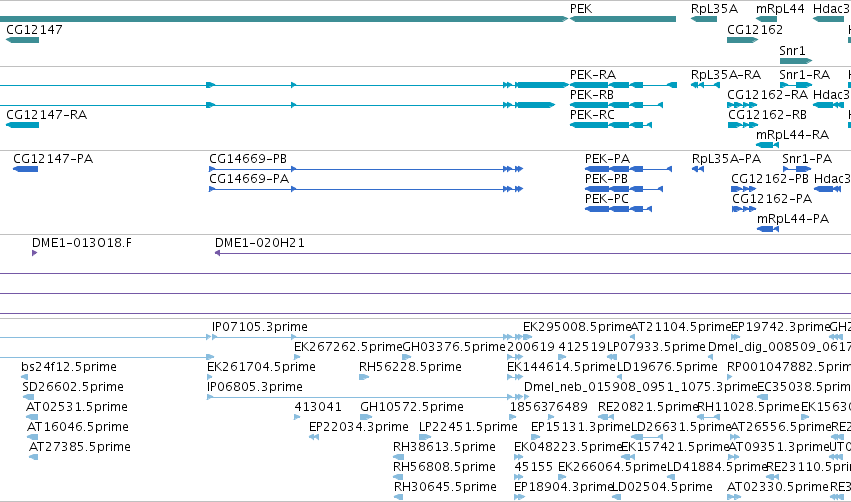851x502 pixels.
Task: Select the LP22451.5prime EST label
Action: click(468, 427)
